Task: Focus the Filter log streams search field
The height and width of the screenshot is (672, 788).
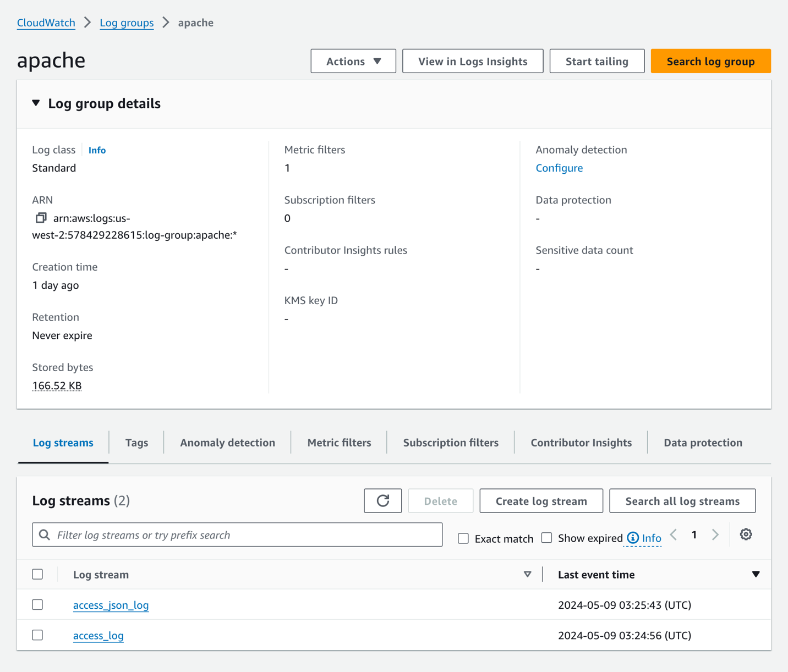Action: tap(237, 535)
